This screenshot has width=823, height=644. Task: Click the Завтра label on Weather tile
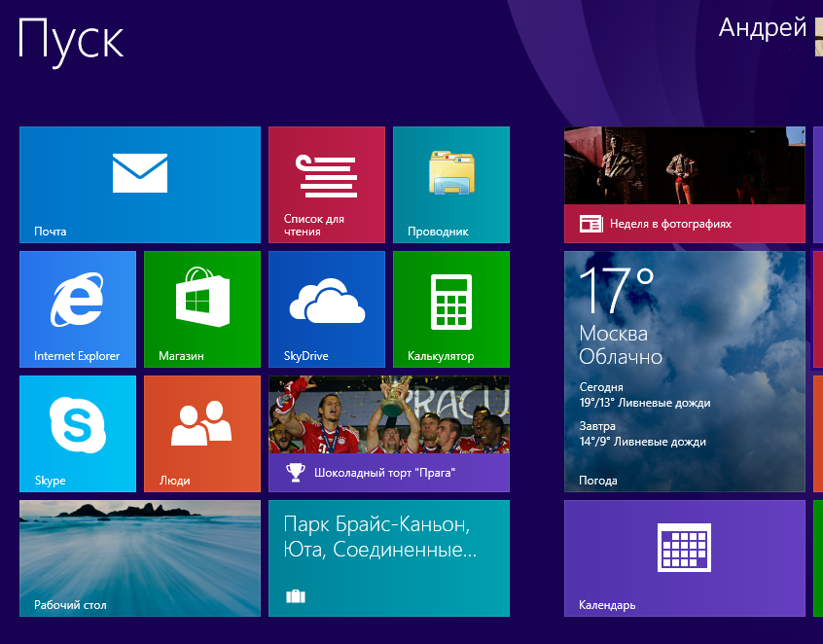pyautogui.click(x=597, y=426)
